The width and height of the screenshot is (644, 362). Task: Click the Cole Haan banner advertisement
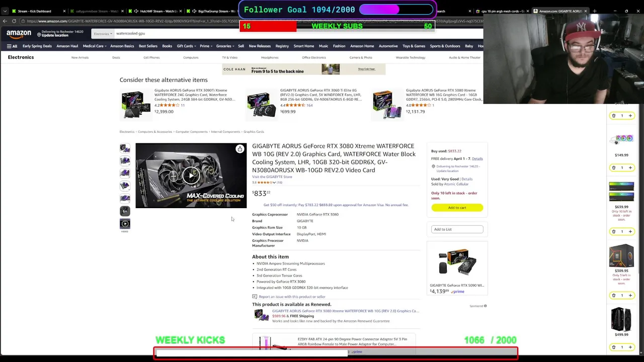coord(304,69)
